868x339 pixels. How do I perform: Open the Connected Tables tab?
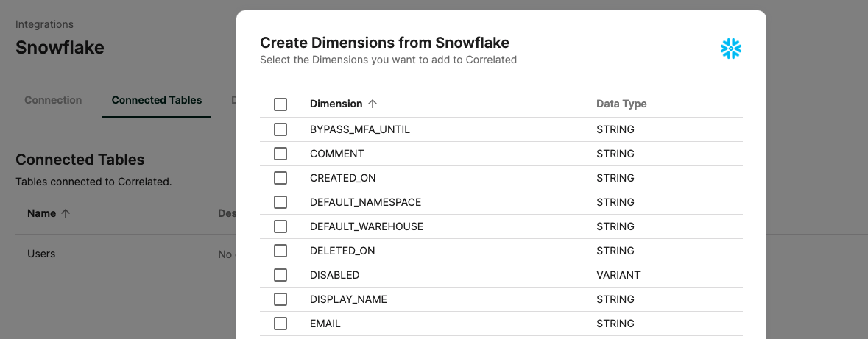[x=157, y=100]
